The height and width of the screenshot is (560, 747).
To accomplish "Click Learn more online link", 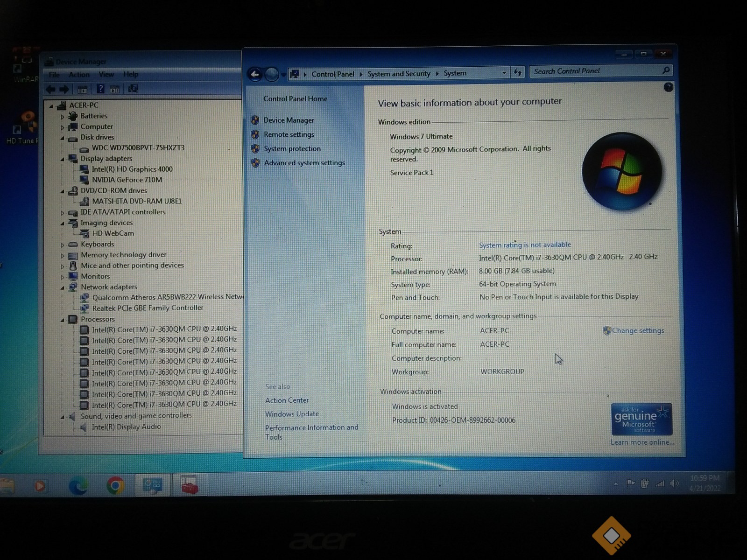I will [642, 442].
